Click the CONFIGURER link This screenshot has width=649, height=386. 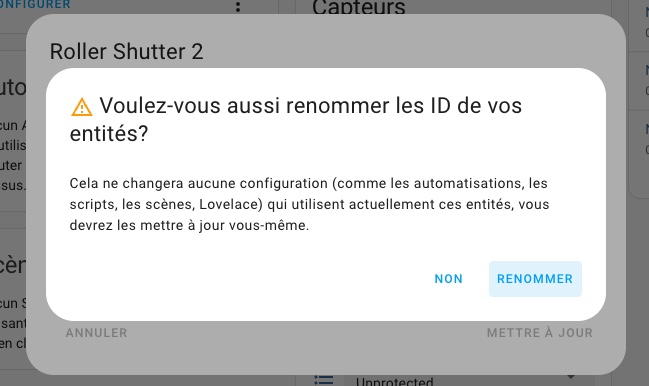(x=35, y=5)
